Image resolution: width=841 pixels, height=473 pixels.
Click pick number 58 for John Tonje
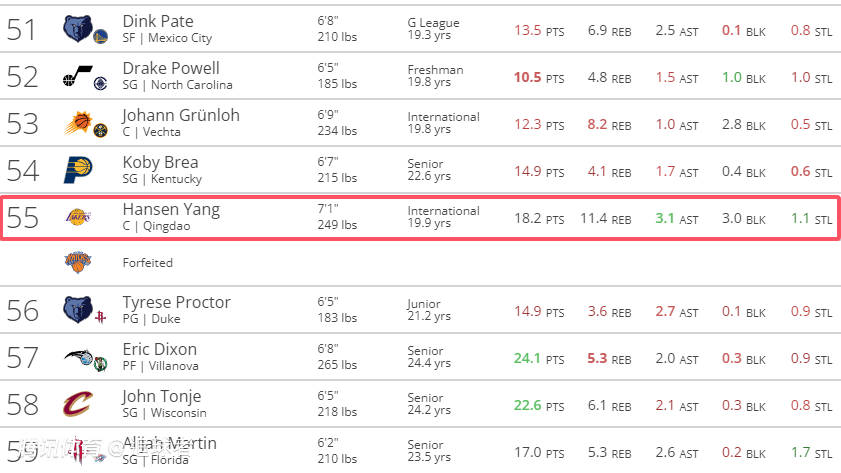point(22,404)
